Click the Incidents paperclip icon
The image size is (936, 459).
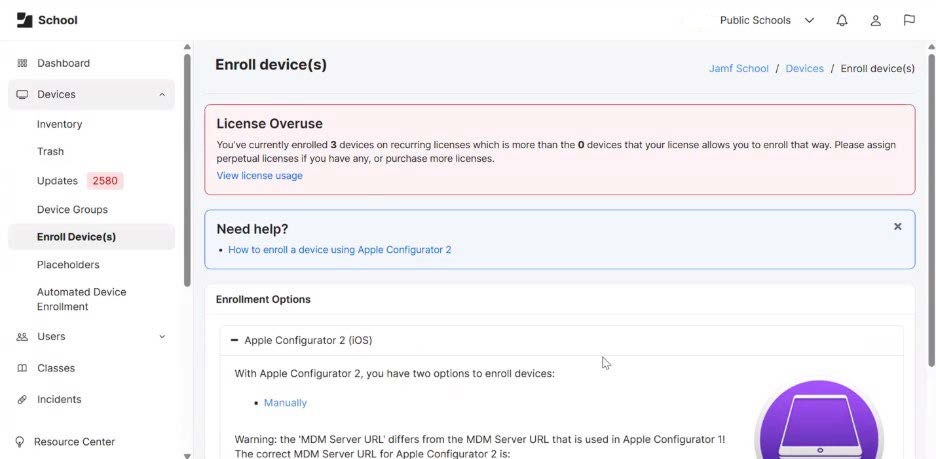22,399
